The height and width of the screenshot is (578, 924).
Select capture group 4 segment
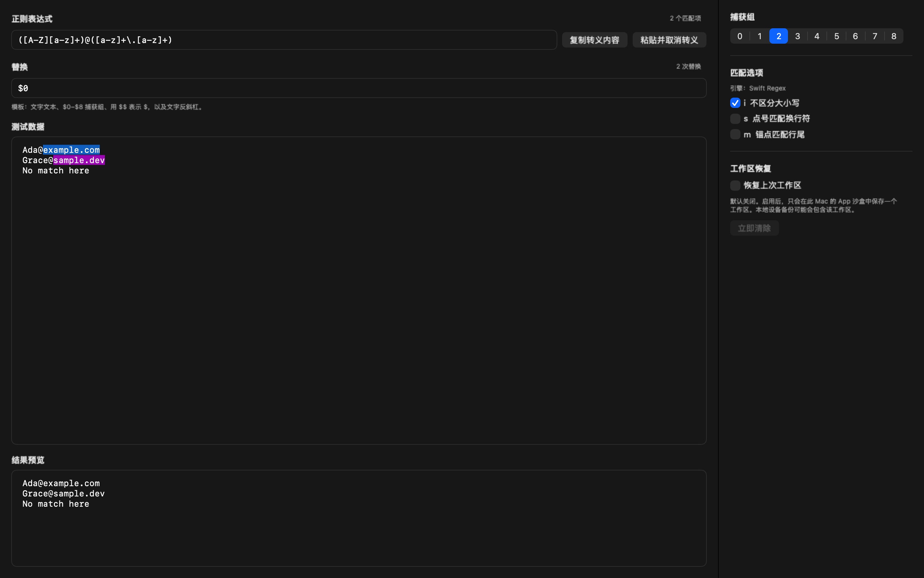pyautogui.click(x=817, y=36)
